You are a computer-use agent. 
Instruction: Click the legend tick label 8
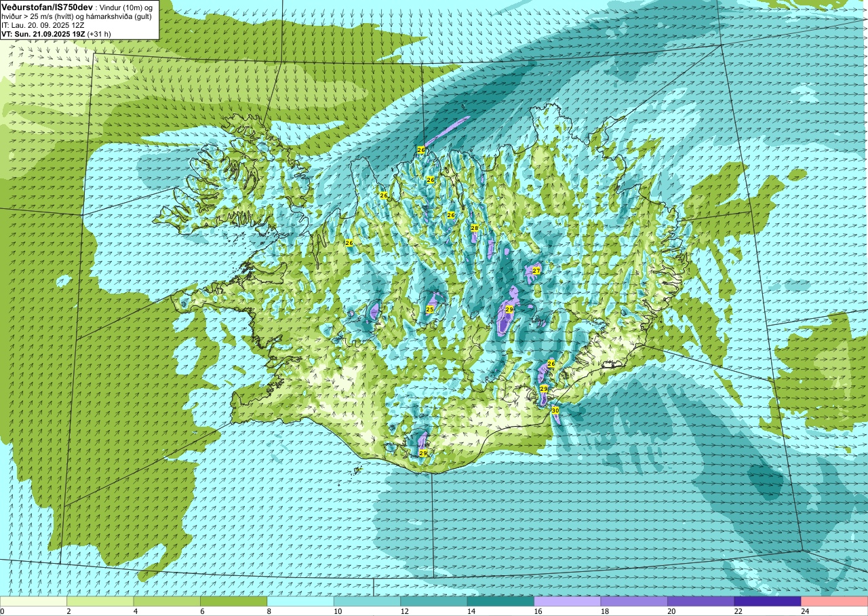pyautogui.click(x=269, y=611)
